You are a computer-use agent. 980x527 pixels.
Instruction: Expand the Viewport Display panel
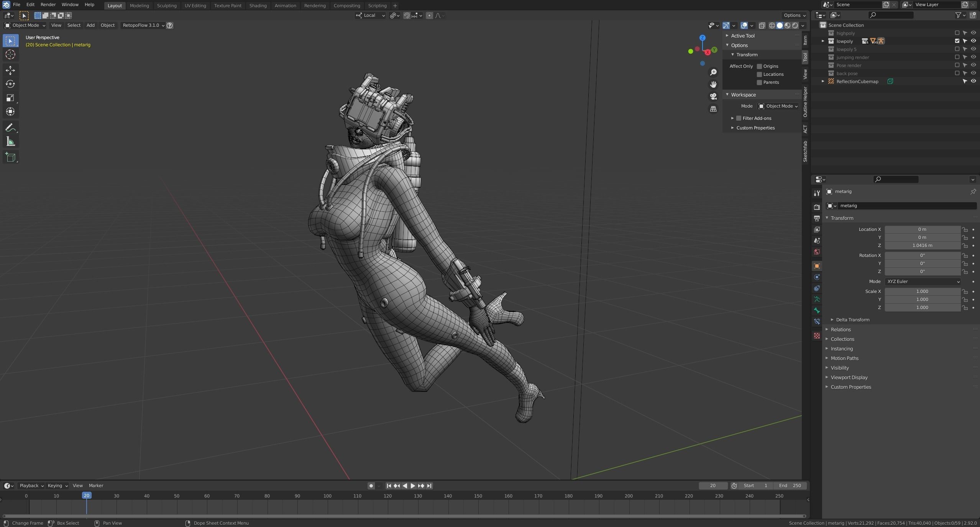[849, 377]
